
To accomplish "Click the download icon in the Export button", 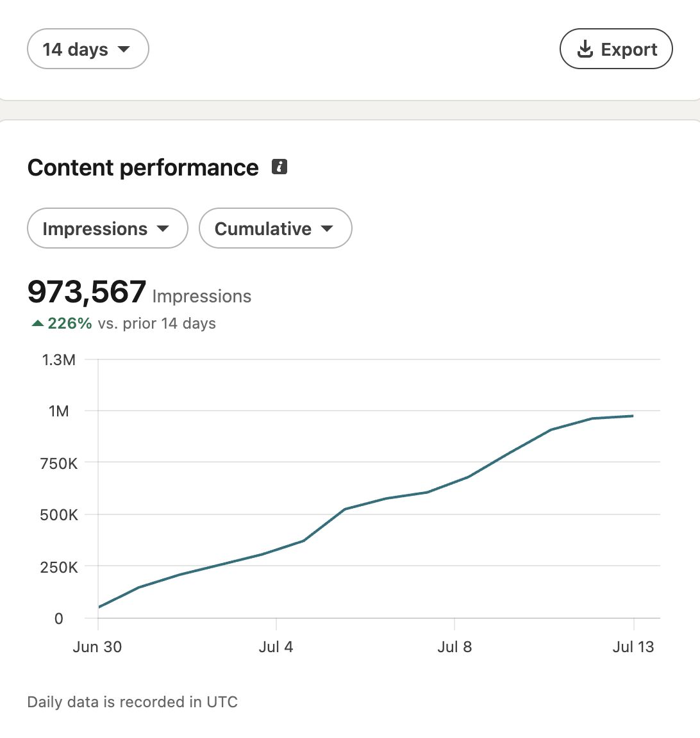I will pos(585,49).
